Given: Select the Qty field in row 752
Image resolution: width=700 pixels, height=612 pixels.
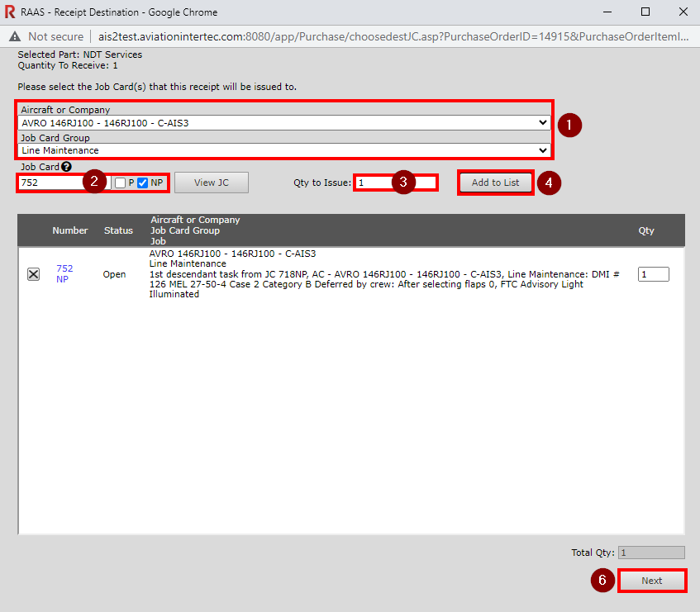Looking at the screenshot, I should click(653, 274).
